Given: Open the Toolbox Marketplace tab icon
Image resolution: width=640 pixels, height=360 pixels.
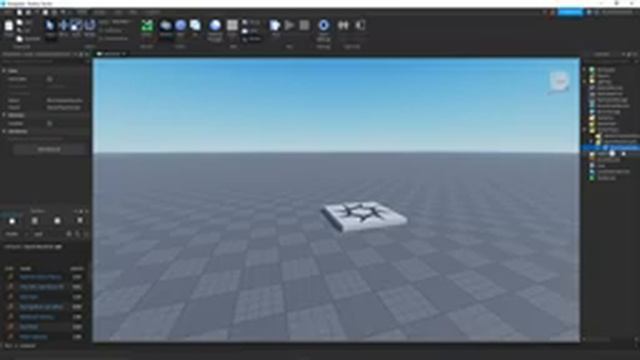Looking at the screenshot, I should (x=12, y=221).
